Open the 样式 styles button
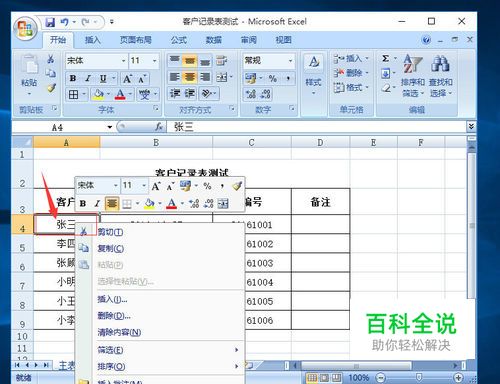This screenshot has width=500, height=384. click(313, 74)
